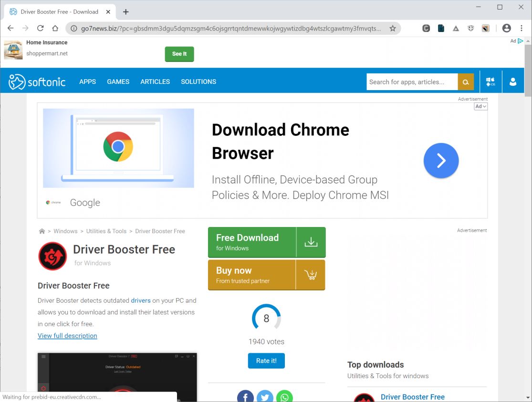This screenshot has width=532, height=402.
Task: Open the Chrome profile avatar menu
Action: 507,28
